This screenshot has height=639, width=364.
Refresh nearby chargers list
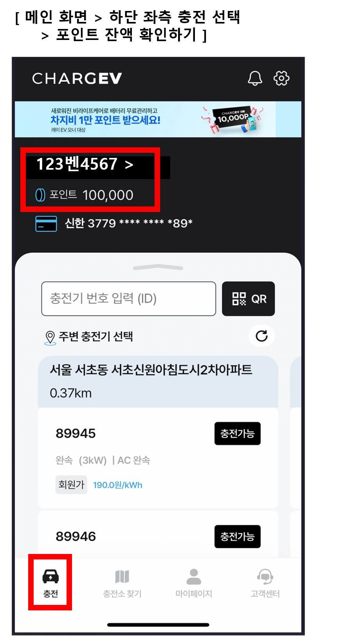[261, 336]
